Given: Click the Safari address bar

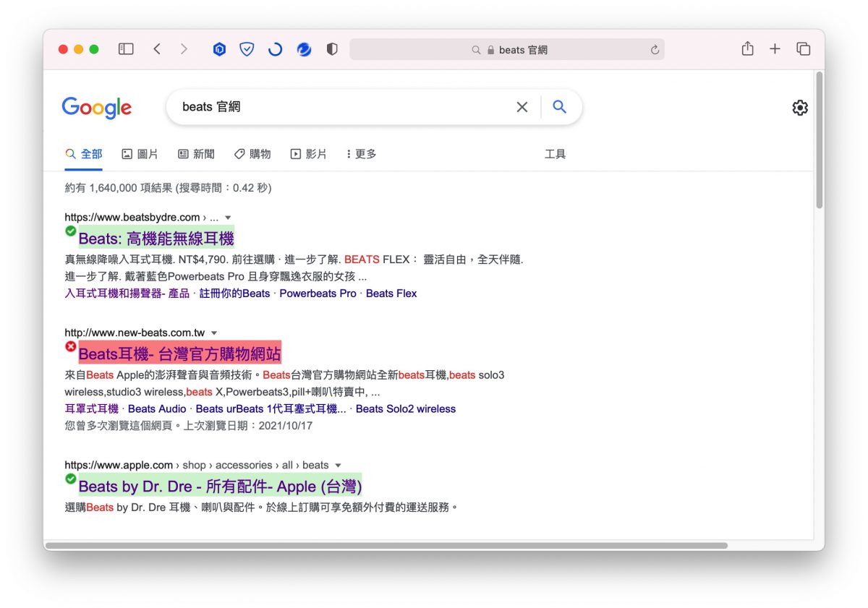Looking at the screenshot, I should click(507, 49).
